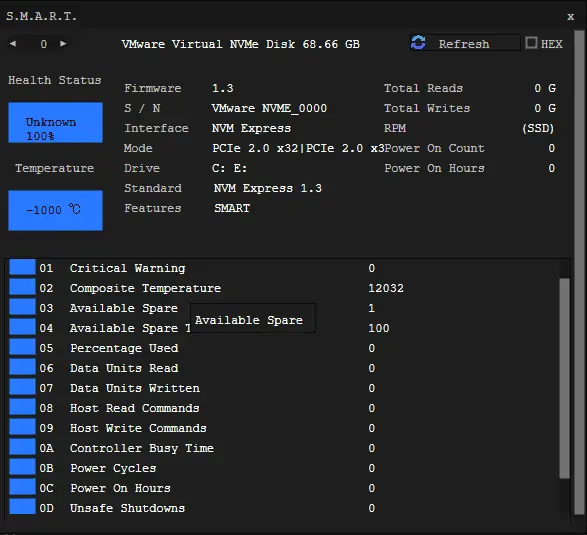Click the disk index number 0
This screenshot has width=587, height=535.
[44, 44]
